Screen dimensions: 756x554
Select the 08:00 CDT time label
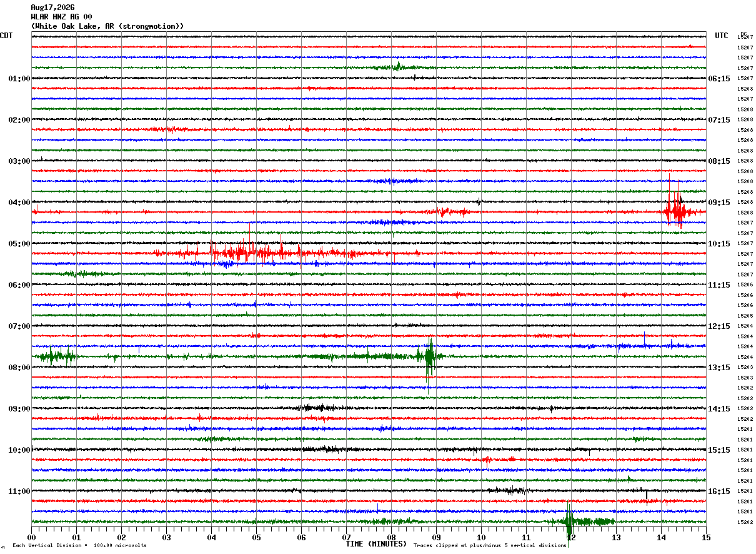pos(19,368)
